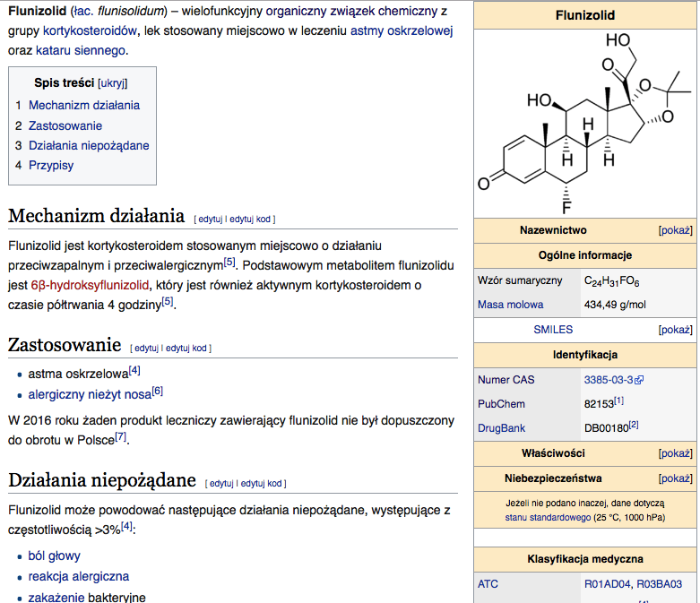Click edytuj kod for Działania niepożądane
This screenshot has width=700, height=603.
[x=261, y=483]
